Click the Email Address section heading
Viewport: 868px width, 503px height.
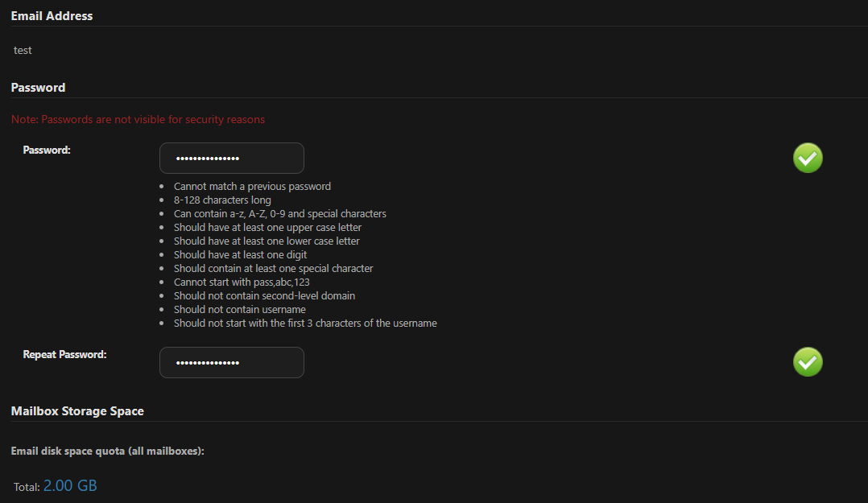pos(52,15)
